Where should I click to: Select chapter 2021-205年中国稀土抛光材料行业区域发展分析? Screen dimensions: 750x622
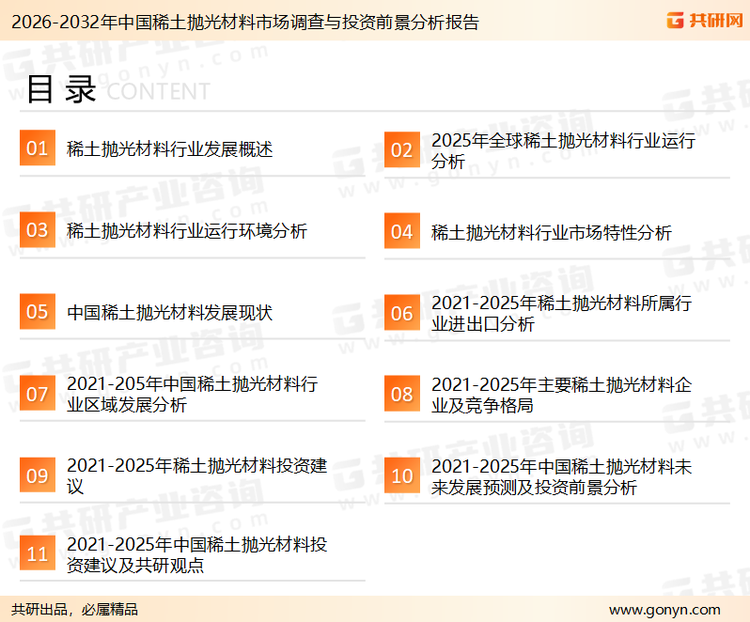(x=192, y=394)
